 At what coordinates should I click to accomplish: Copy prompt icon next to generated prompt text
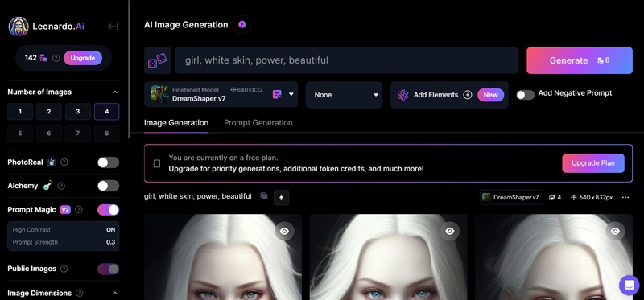[264, 196]
